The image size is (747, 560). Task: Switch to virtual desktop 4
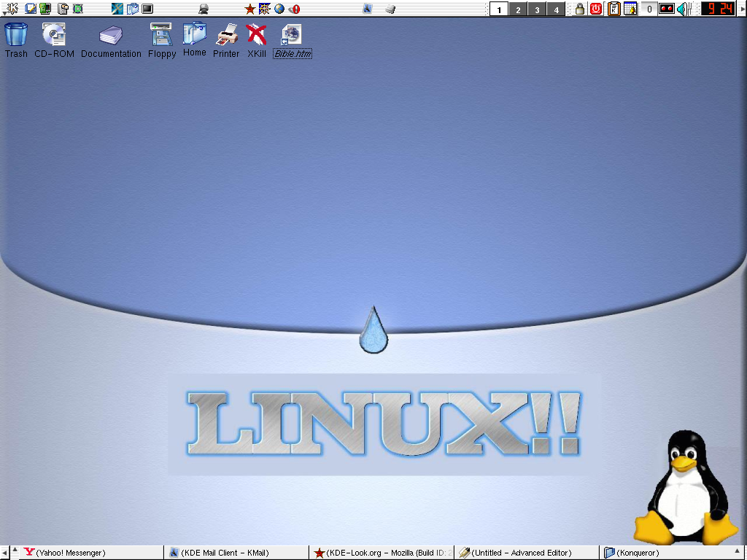(556, 9)
